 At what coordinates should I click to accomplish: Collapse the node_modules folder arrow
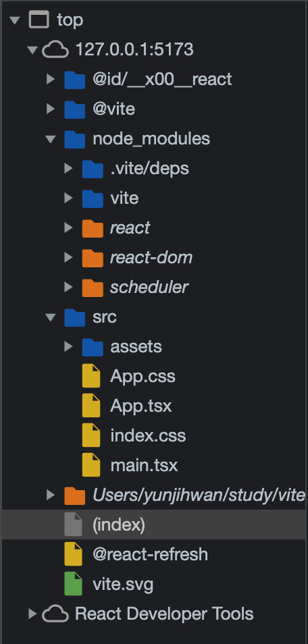point(50,139)
